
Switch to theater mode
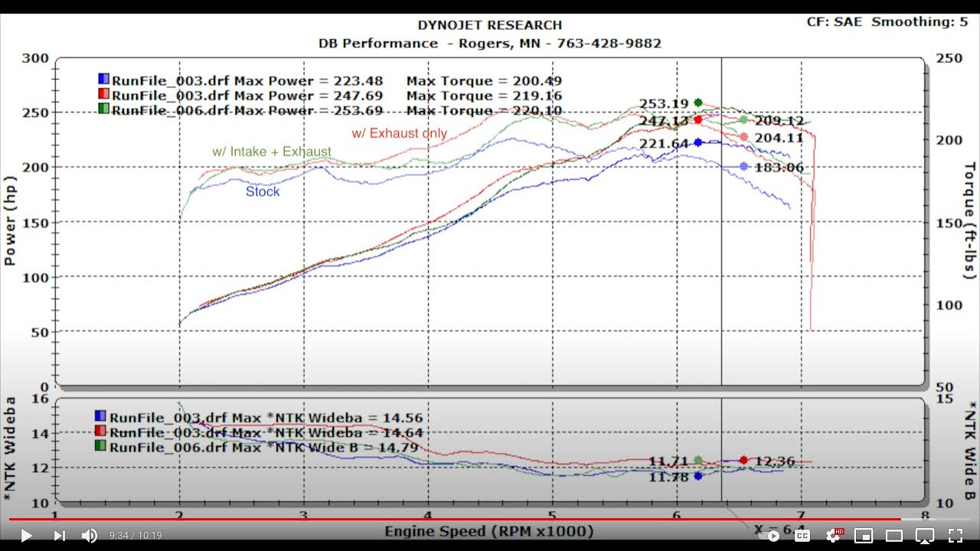[x=894, y=536]
